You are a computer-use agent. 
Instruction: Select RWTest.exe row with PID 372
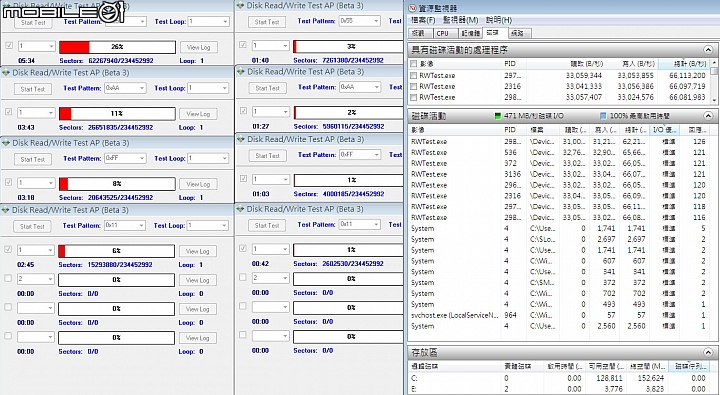click(x=559, y=164)
